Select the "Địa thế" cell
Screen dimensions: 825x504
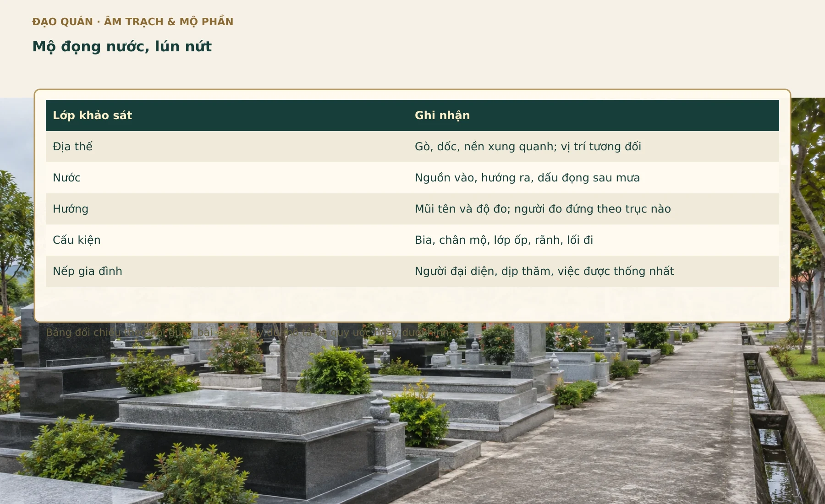pyautogui.click(x=227, y=147)
